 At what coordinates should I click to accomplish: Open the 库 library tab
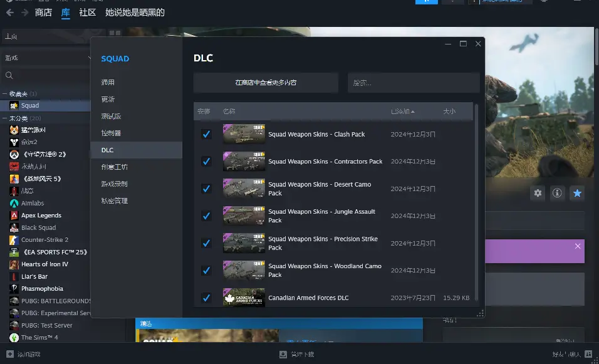point(66,13)
